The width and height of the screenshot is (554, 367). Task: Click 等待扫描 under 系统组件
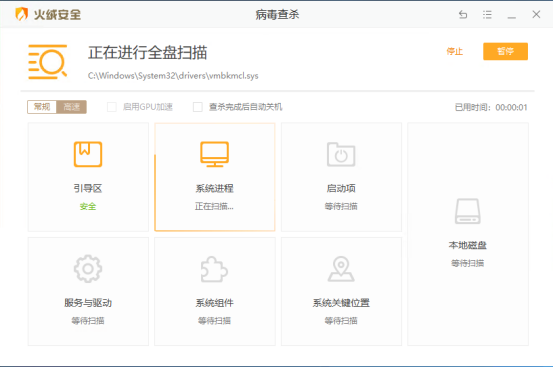pyautogui.click(x=214, y=321)
